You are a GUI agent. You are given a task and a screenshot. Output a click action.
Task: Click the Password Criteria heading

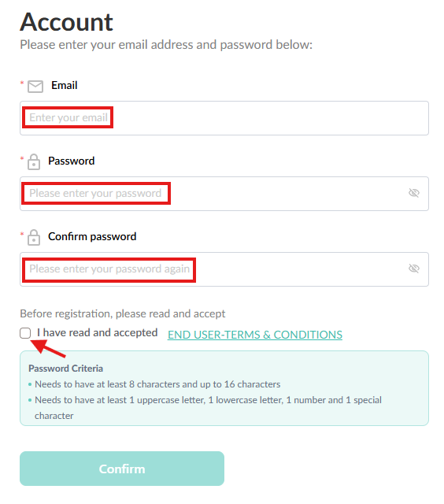(65, 369)
